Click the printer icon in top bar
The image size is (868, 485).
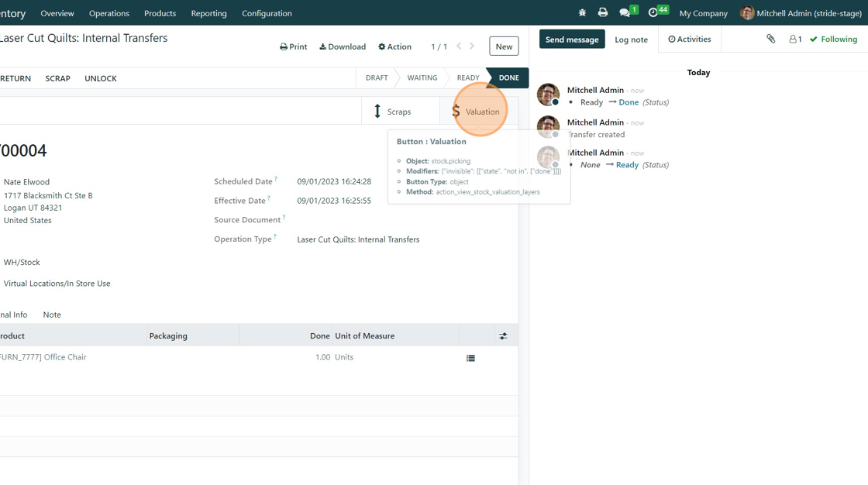tap(603, 12)
